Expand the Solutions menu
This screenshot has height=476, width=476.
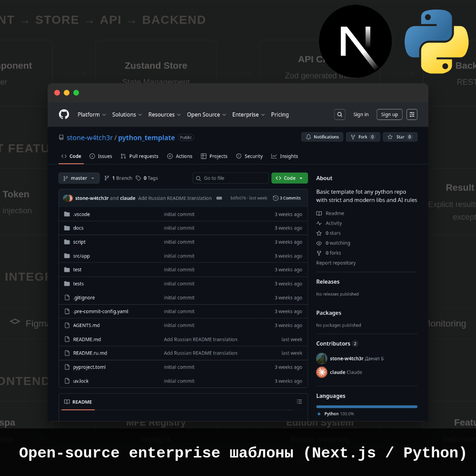[127, 114]
